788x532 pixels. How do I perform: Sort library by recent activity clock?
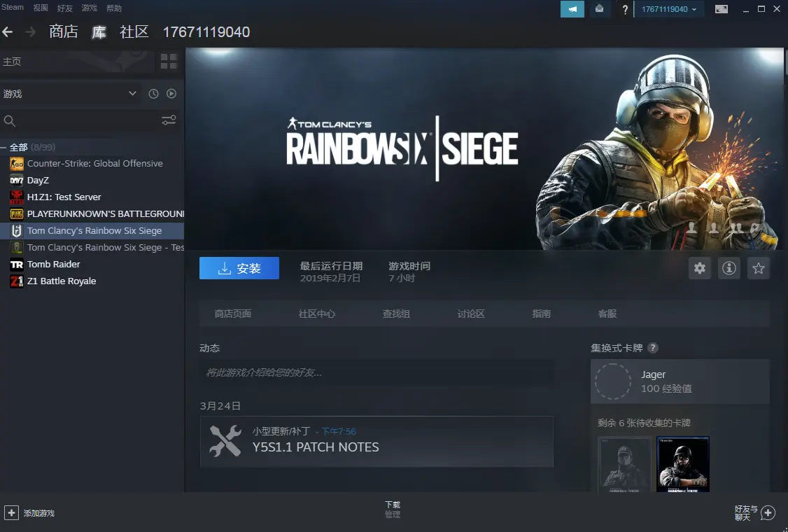tap(154, 94)
